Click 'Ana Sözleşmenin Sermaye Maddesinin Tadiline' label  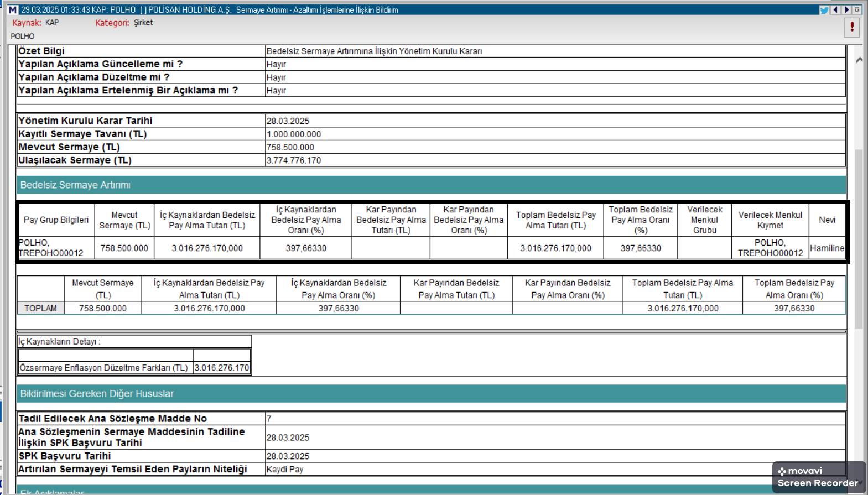pos(132,431)
